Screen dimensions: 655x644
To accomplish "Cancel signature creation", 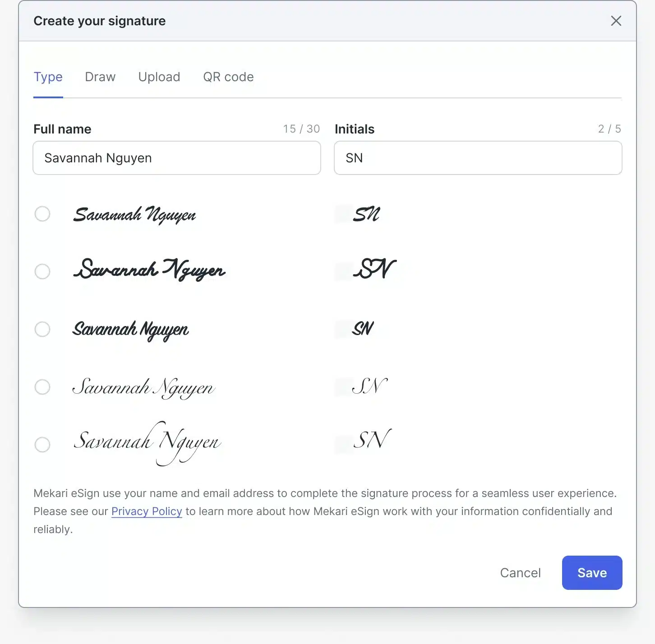I will (520, 573).
